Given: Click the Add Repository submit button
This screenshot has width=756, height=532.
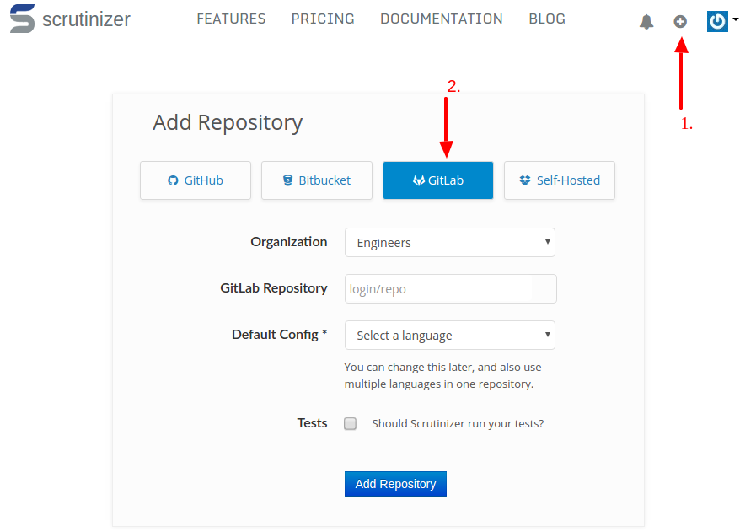Looking at the screenshot, I should (395, 484).
